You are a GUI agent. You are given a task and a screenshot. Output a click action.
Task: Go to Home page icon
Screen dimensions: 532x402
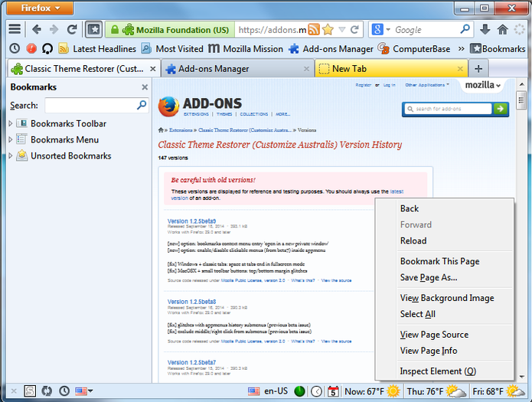point(502,30)
